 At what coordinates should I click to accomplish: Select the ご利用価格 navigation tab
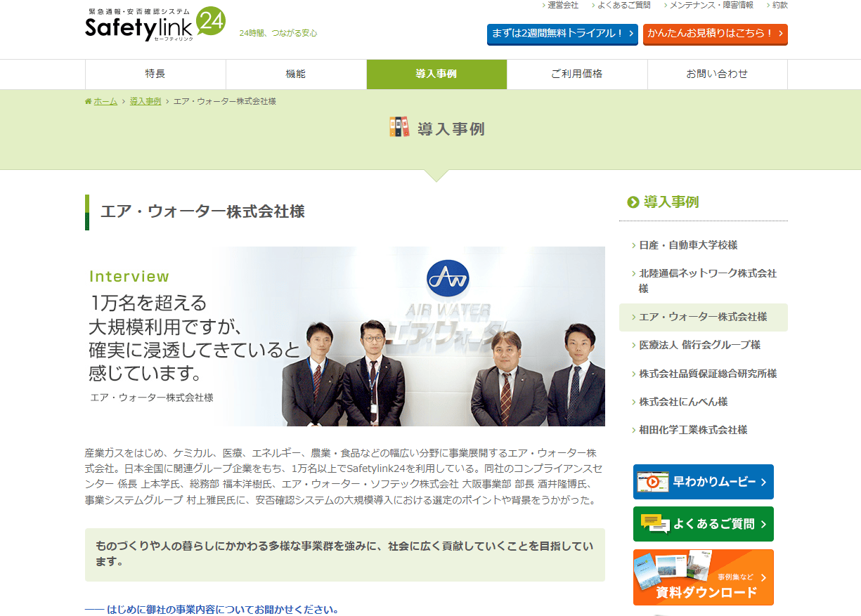point(577,74)
